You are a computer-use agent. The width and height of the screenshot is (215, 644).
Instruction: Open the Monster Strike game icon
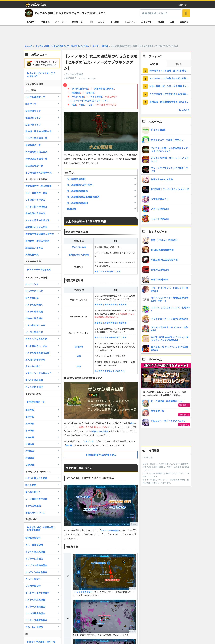point(146,219)
